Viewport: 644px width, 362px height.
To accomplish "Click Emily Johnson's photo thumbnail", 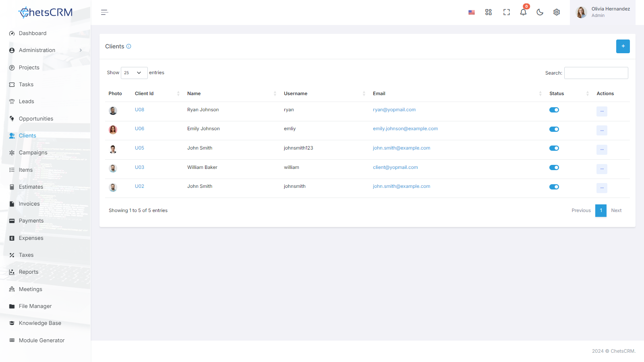I will 113,129.
